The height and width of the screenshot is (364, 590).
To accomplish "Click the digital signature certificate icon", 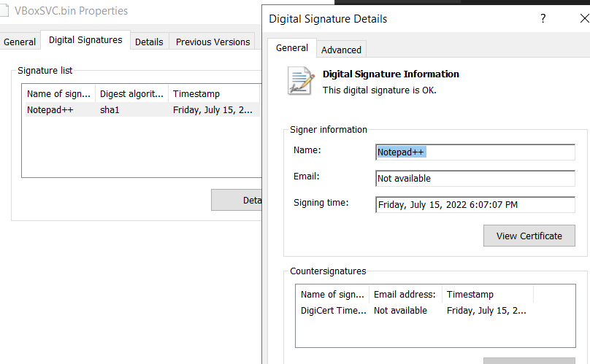I will [301, 80].
